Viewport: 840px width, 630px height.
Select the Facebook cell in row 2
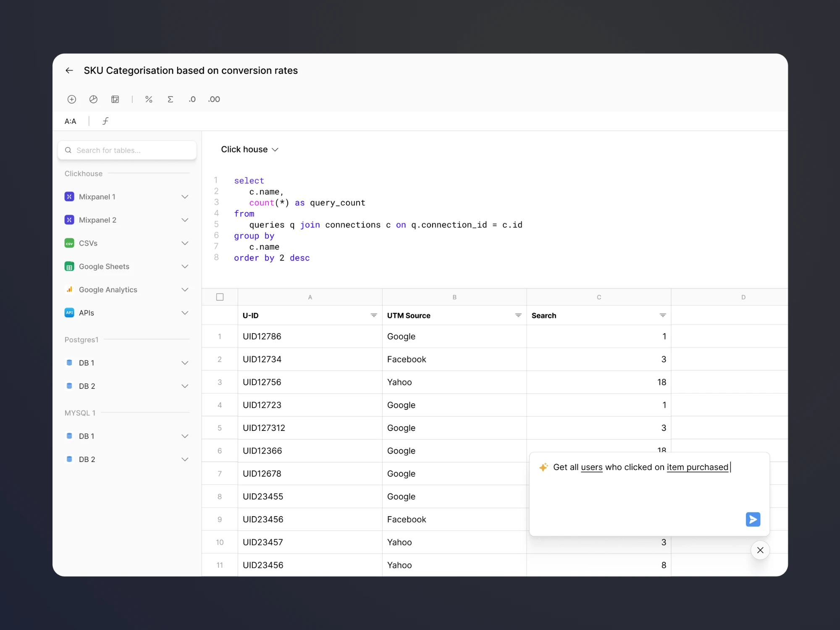tap(454, 359)
